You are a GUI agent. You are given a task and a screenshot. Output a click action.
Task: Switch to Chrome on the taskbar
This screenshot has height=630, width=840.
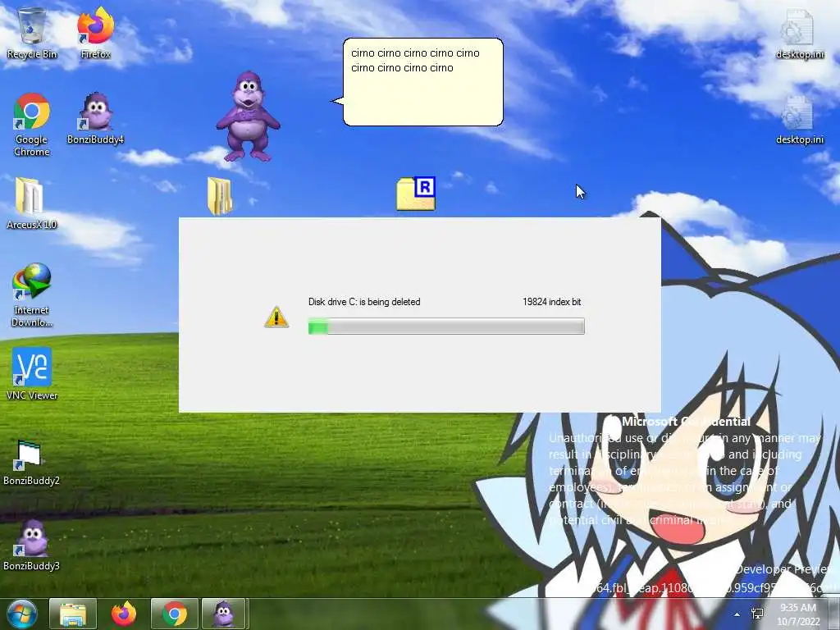tap(175, 614)
